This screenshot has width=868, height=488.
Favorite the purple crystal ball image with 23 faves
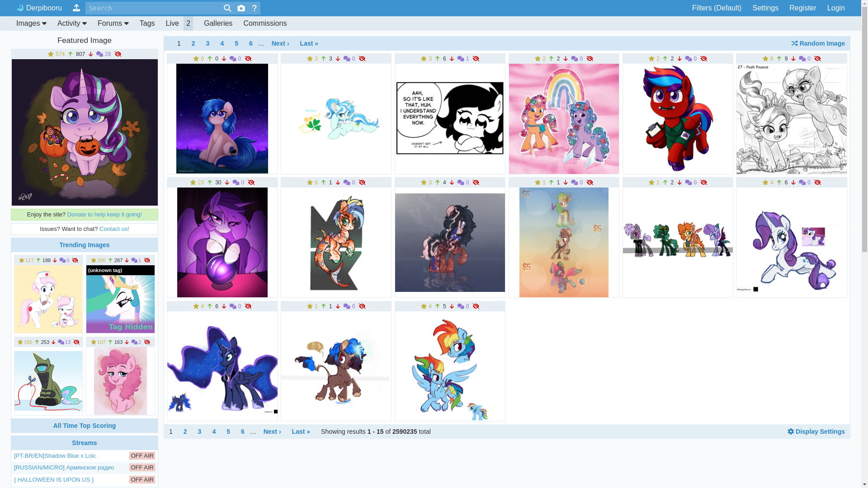point(193,183)
